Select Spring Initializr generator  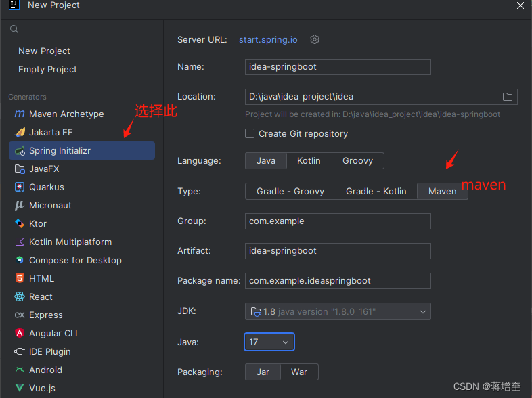click(82, 151)
